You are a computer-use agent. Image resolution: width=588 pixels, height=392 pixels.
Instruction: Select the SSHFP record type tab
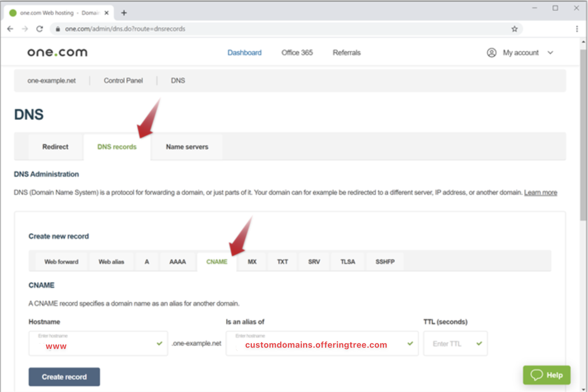(x=385, y=262)
